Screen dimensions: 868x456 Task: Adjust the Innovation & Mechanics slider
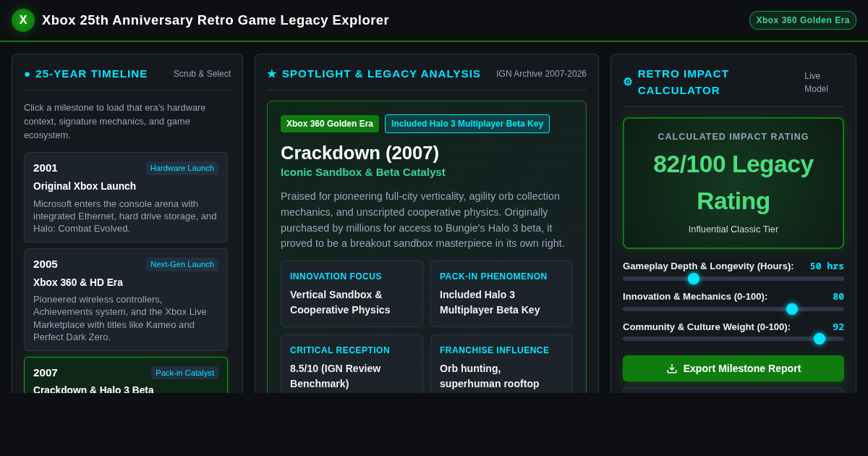tap(733, 309)
